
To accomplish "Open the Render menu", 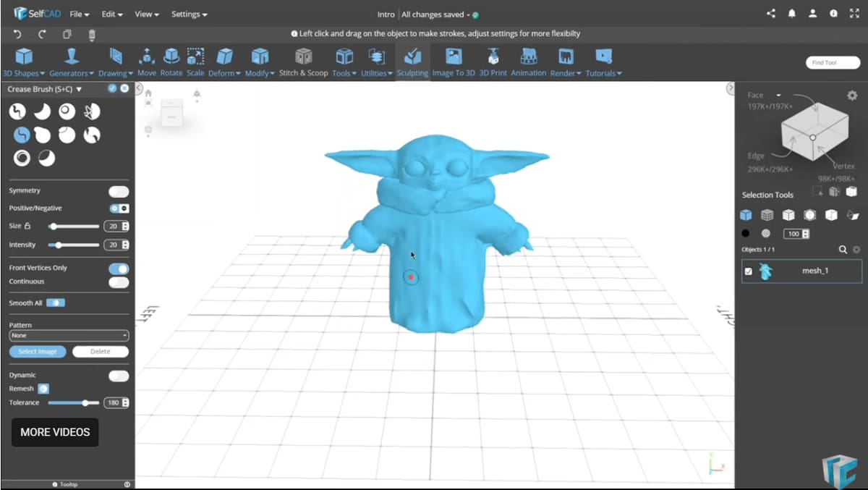I will [x=566, y=62].
